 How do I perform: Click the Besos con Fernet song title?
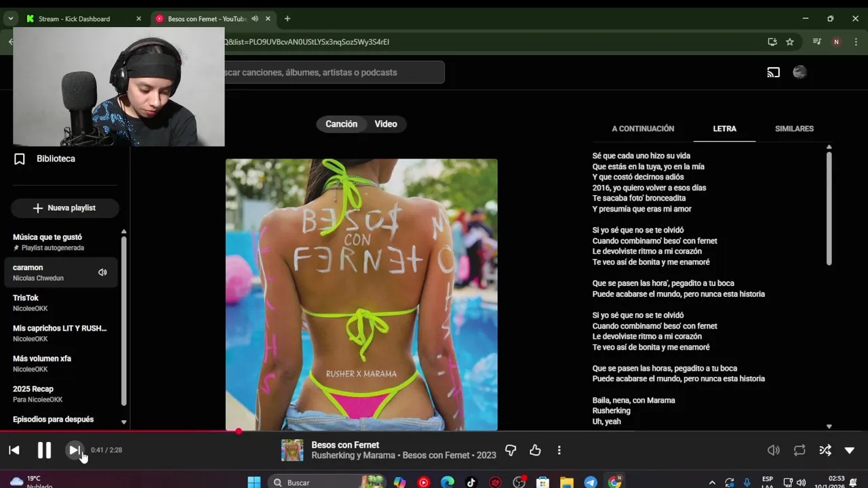point(345,445)
